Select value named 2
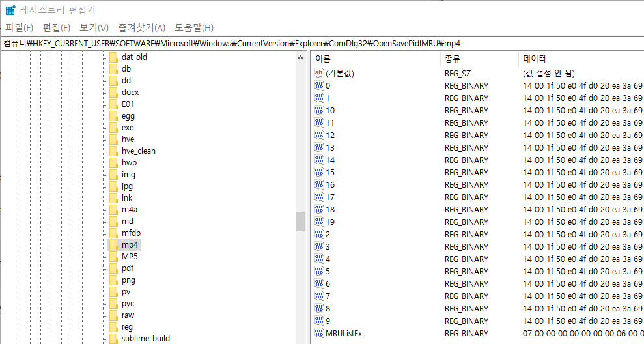 [328, 235]
